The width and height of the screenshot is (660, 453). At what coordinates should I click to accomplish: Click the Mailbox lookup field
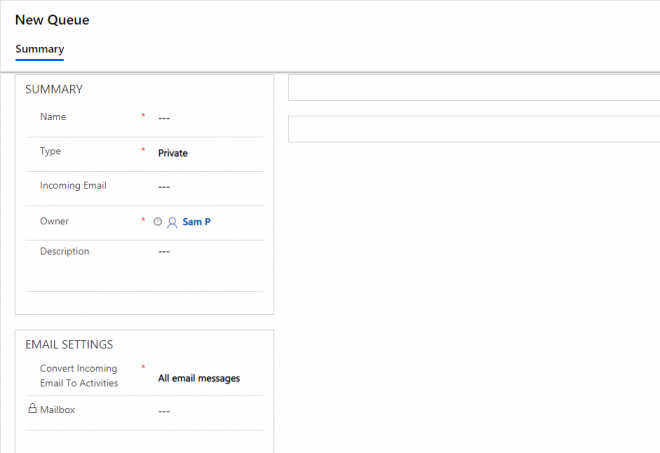point(210,411)
